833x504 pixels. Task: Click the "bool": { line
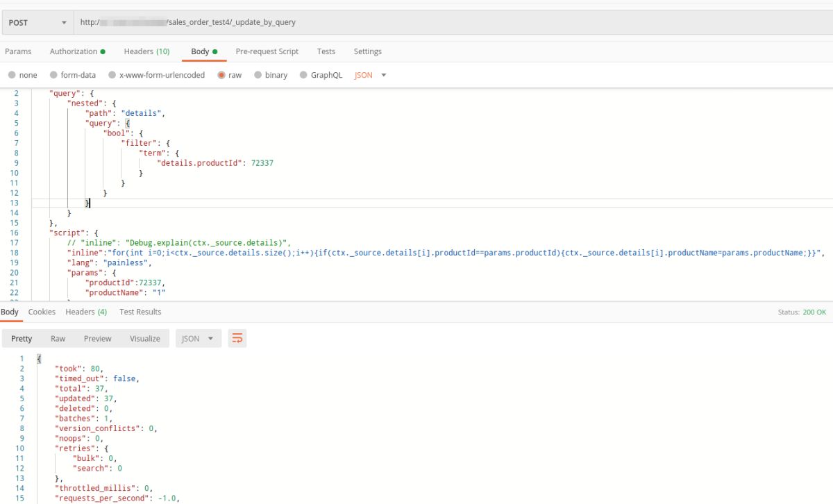point(124,133)
